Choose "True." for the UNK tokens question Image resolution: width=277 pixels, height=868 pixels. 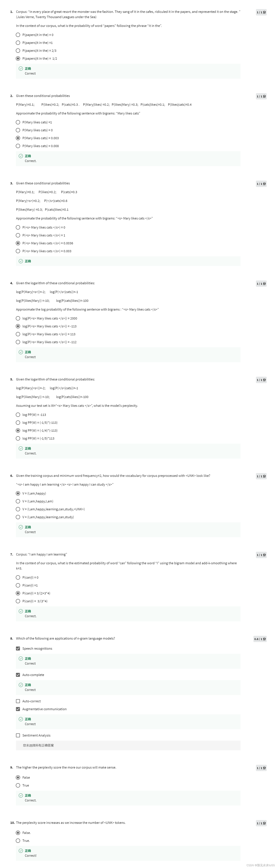18,840
